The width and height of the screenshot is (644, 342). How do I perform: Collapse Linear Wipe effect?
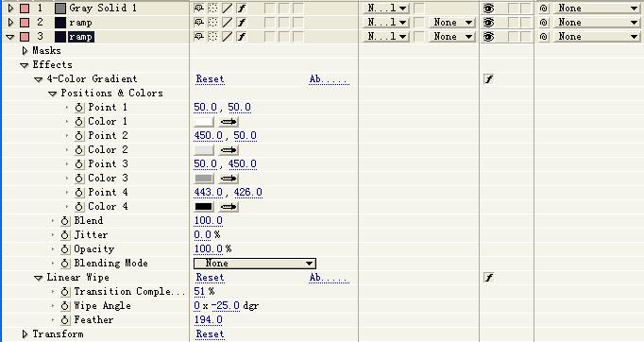pos(38,278)
